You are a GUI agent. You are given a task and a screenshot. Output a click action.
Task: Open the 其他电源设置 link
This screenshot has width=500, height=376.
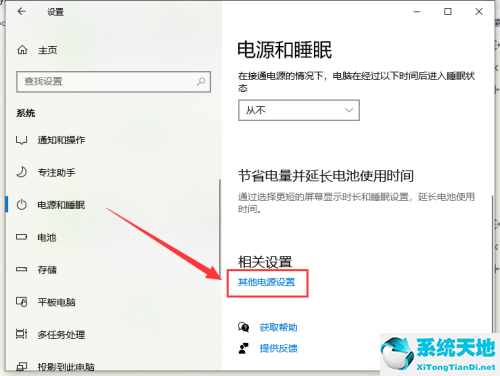click(266, 282)
